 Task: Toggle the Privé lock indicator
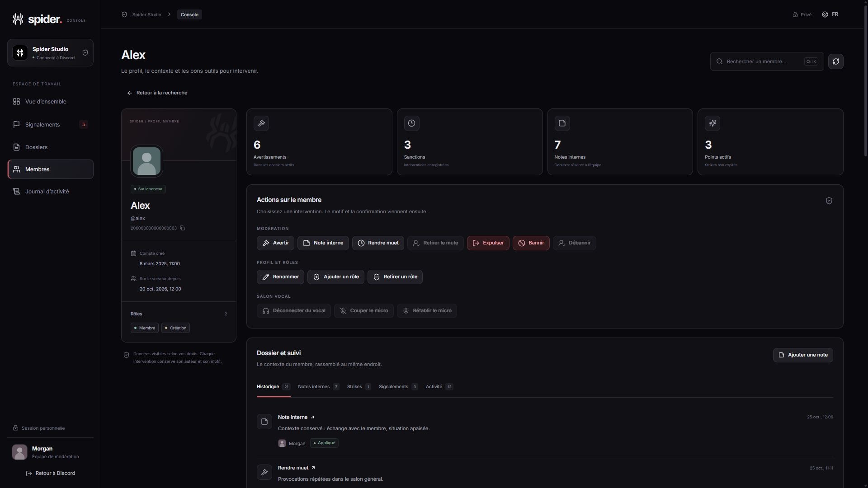pos(802,14)
